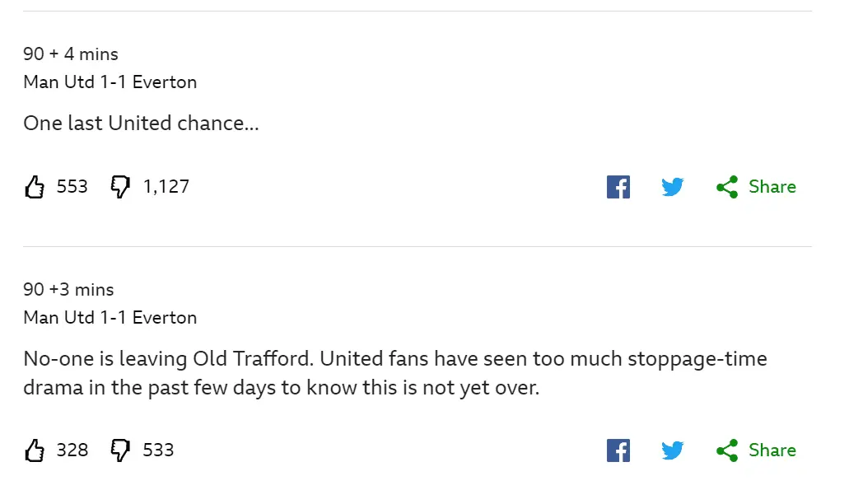The width and height of the screenshot is (849, 504).
Task: Thumbs down the 'No-one is leaving Old Trafford' post
Action: tap(120, 450)
